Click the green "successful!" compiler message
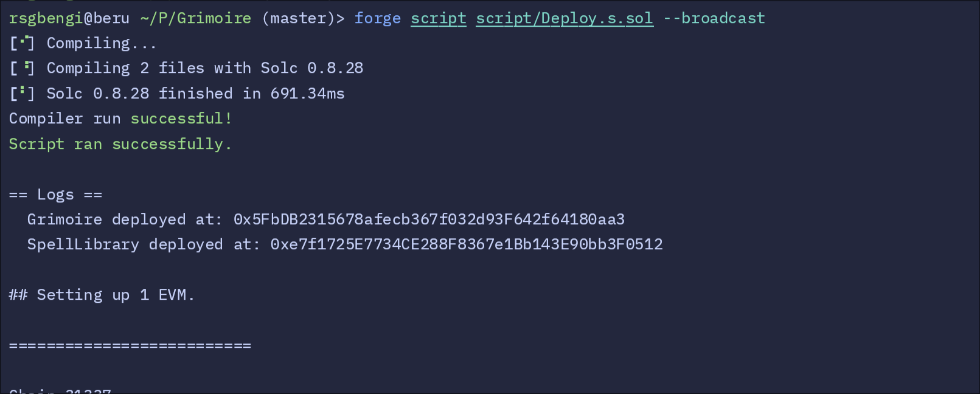The height and width of the screenshot is (394, 980). 181,119
